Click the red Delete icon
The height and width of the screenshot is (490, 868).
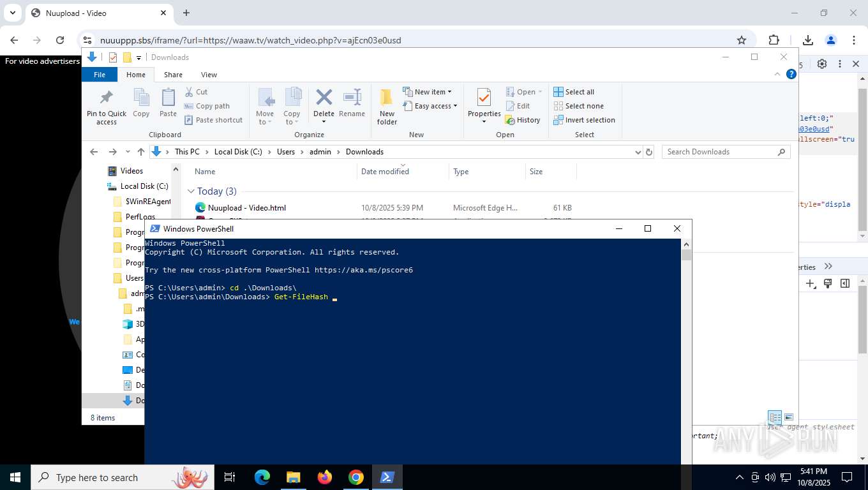(x=324, y=97)
